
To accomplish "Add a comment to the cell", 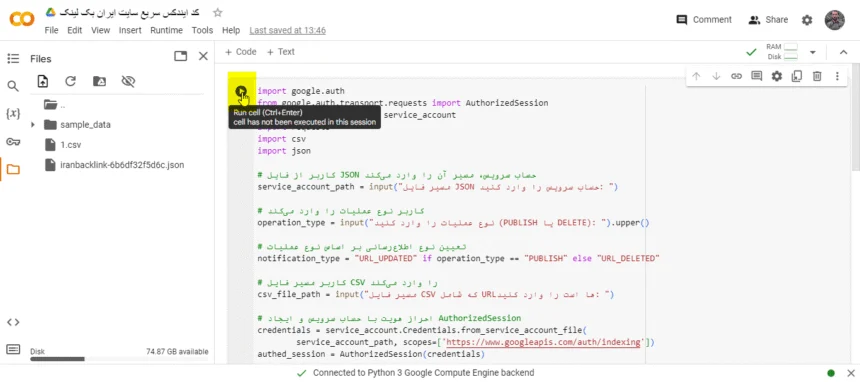I will tap(756, 76).
